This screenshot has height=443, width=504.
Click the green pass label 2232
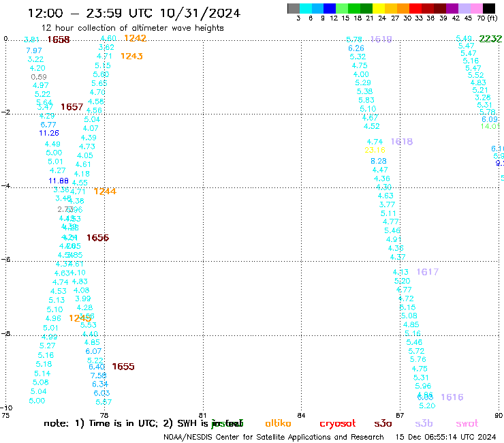[490, 39]
